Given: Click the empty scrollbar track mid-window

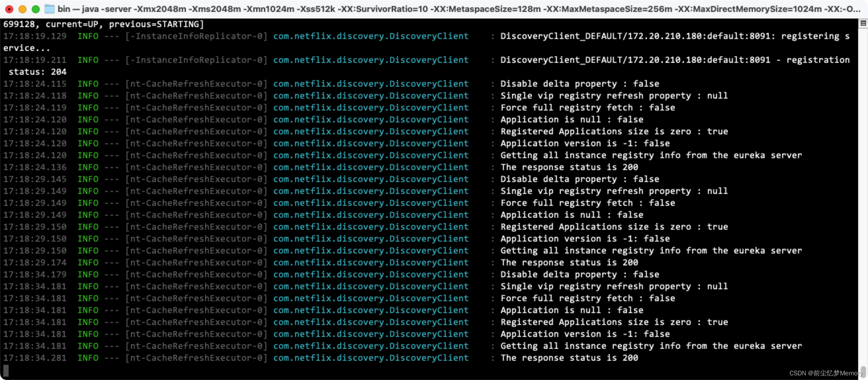Looking at the screenshot, I should pyautogui.click(x=863, y=189).
